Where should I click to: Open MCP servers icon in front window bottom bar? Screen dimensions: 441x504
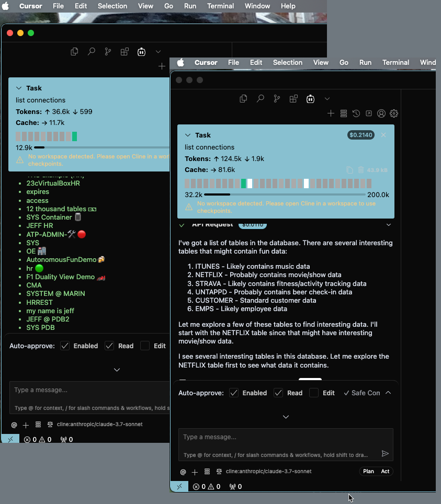pos(207,472)
